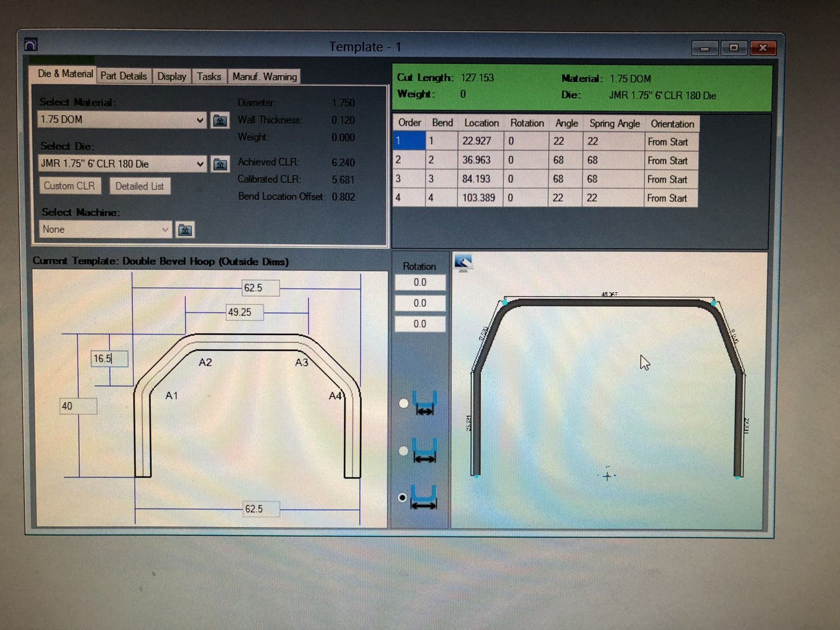This screenshot has height=630, width=840.
Task: Click From Start in bend row 4
Action: pos(670,198)
